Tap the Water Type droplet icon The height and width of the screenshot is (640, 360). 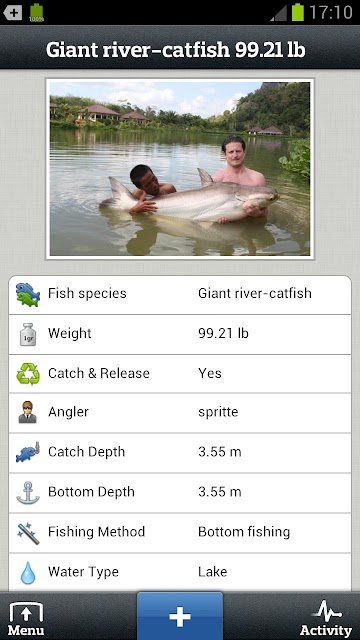click(28, 572)
